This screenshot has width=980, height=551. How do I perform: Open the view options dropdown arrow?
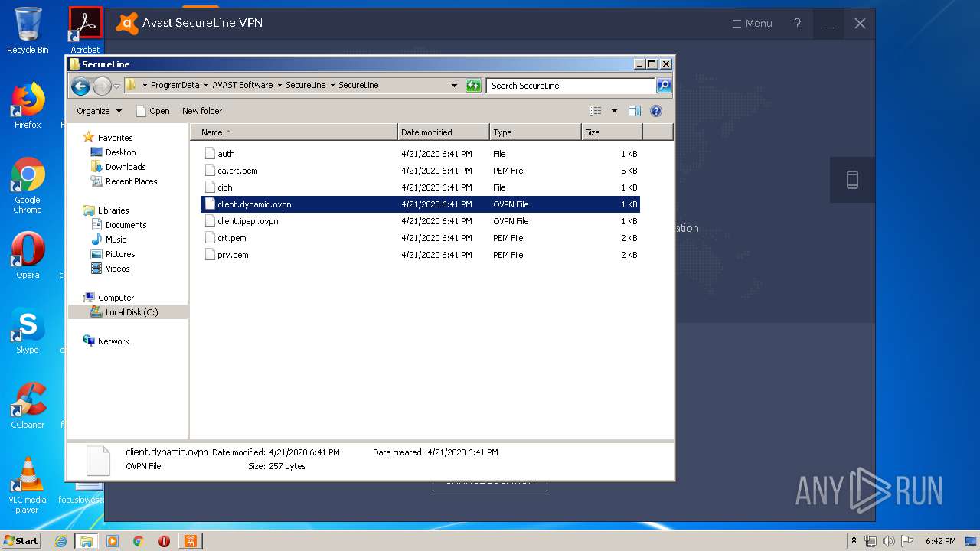click(614, 111)
